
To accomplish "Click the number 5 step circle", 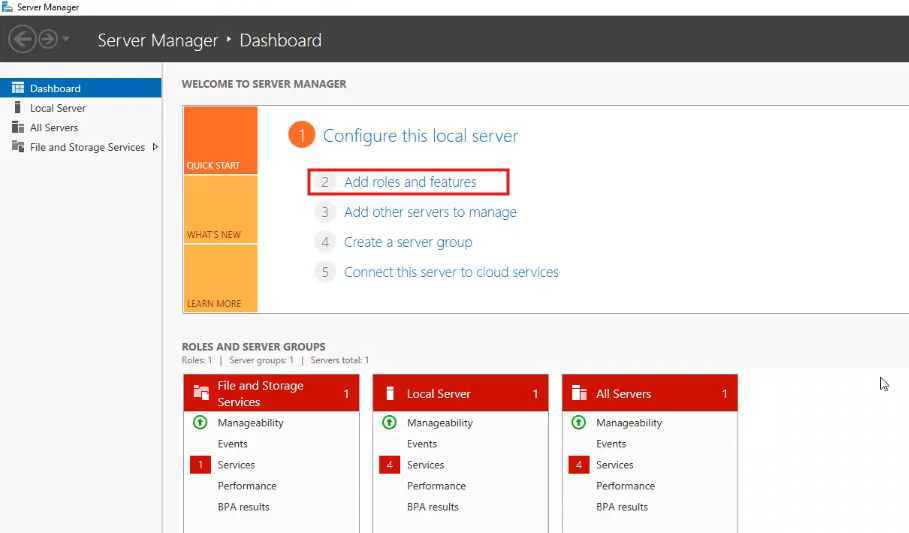I will coord(325,272).
